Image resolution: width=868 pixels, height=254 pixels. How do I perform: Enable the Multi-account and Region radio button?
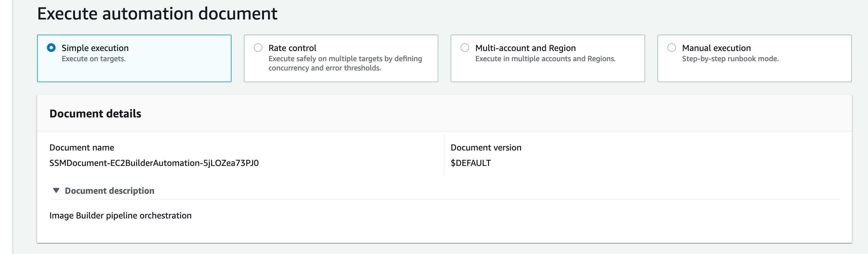[465, 48]
